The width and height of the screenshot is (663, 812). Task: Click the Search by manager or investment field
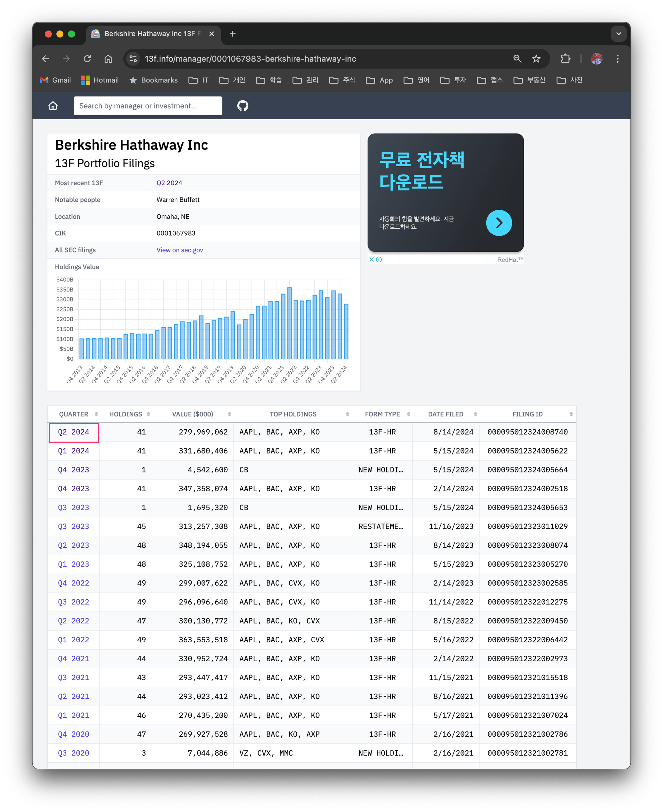[148, 106]
